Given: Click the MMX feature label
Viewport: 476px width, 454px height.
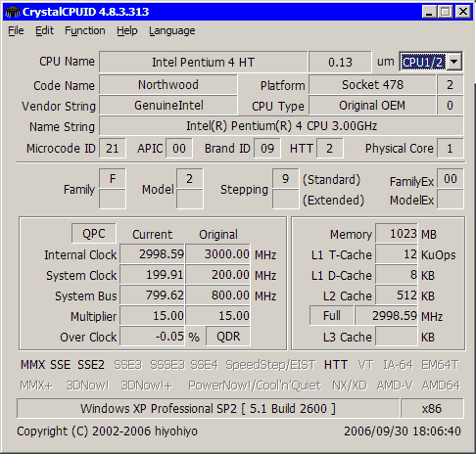Looking at the screenshot, I should pyautogui.click(x=32, y=365).
